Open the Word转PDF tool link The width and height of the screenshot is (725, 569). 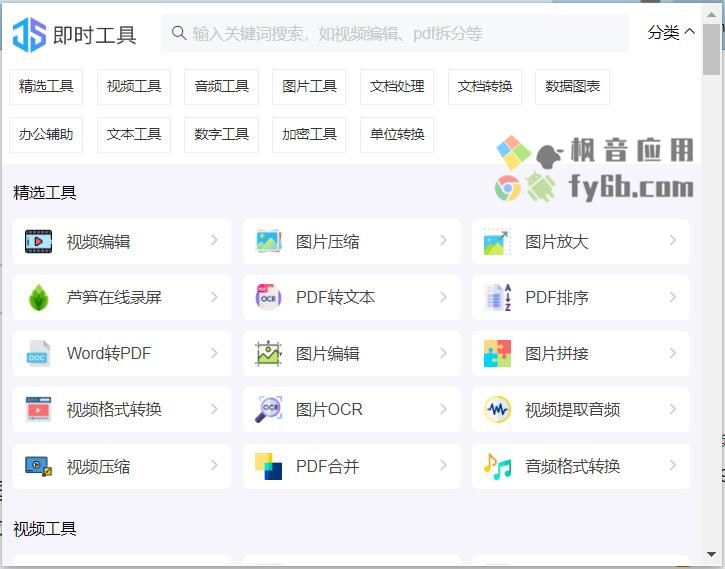click(122, 354)
